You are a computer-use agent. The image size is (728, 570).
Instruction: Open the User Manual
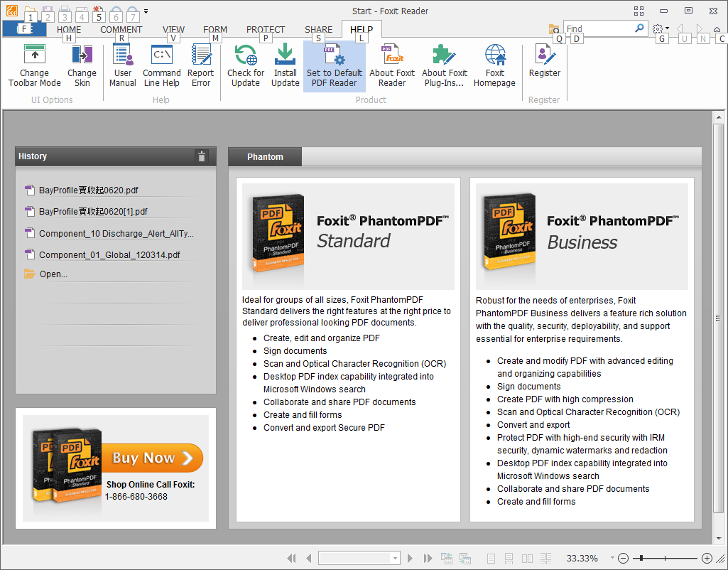pyautogui.click(x=123, y=66)
